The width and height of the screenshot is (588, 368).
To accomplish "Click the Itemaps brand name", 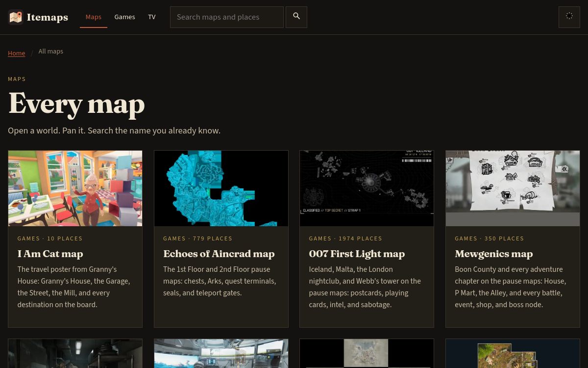I will [x=48, y=17].
